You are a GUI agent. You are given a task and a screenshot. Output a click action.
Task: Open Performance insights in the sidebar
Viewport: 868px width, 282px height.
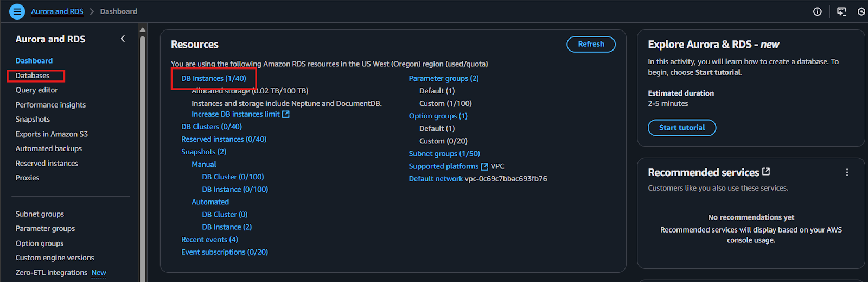click(x=50, y=105)
